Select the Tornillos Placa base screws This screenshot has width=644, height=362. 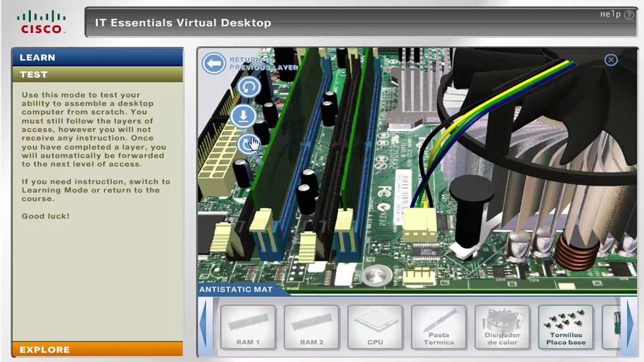[x=566, y=327]
